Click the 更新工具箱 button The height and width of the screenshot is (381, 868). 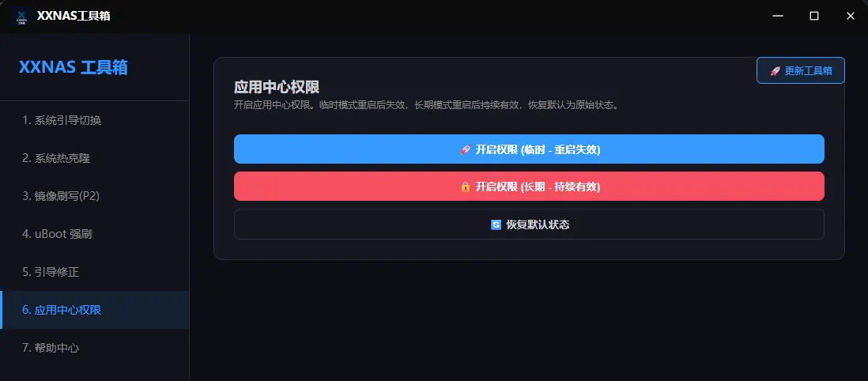801,70
